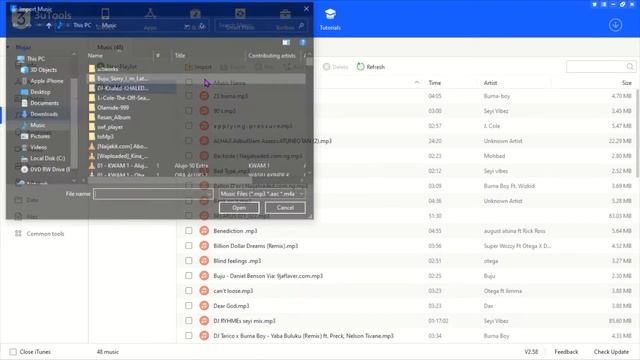Sort music list by Size column

(627, 83)
